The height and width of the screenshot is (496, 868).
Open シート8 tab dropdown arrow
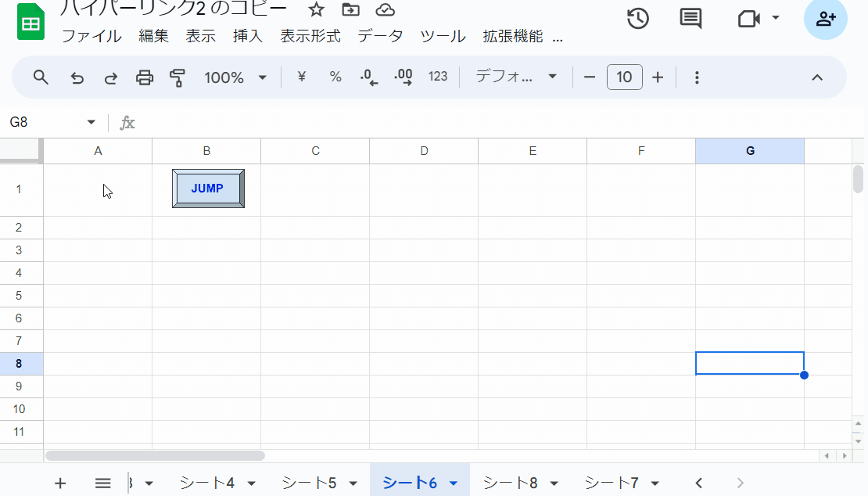(554, 483)
